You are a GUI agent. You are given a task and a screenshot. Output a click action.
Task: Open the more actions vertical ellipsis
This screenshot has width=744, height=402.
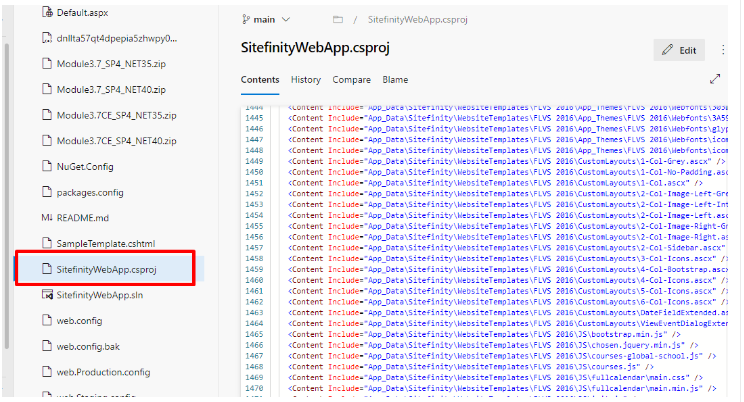coord(723,50)
